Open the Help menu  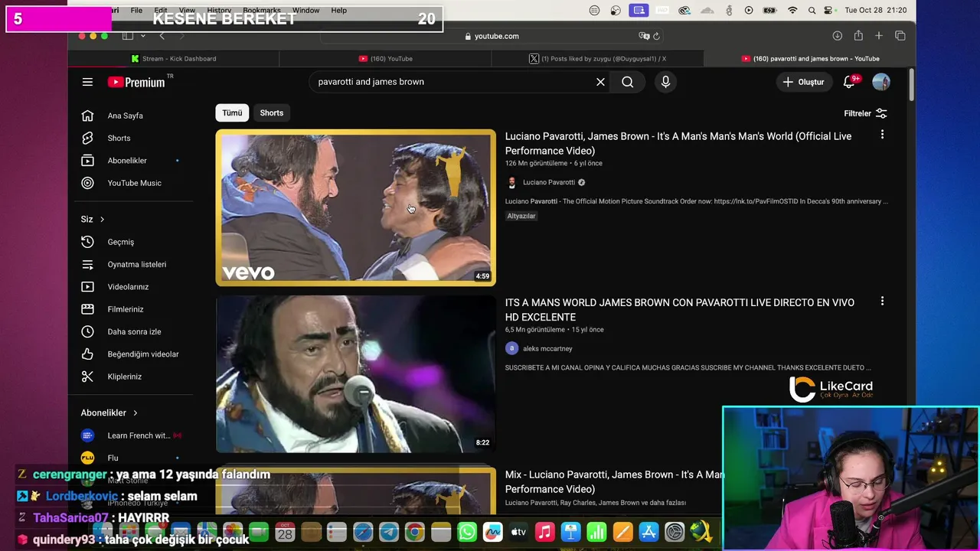[339, 10]
